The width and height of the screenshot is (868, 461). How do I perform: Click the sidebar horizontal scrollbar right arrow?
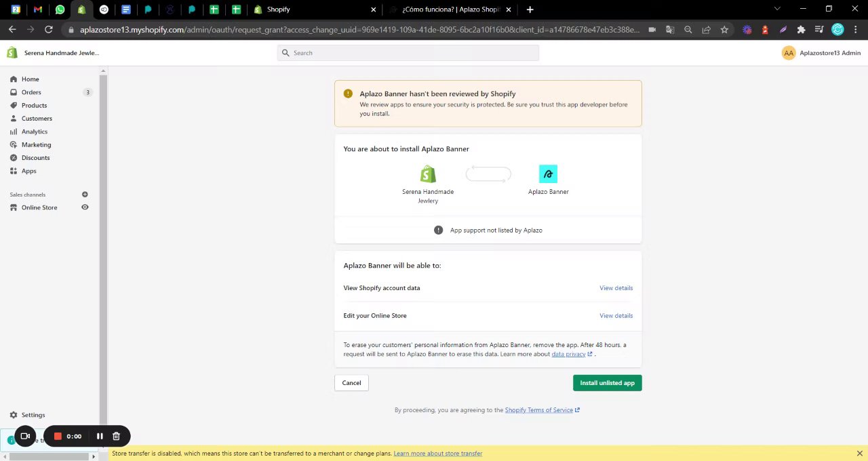point(94,456)
